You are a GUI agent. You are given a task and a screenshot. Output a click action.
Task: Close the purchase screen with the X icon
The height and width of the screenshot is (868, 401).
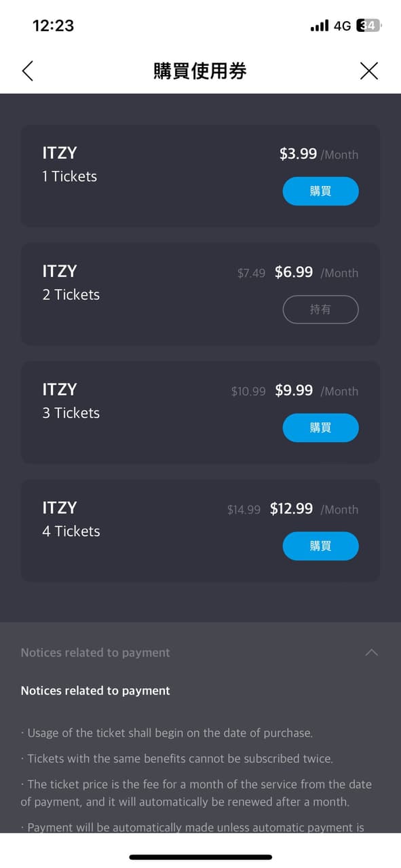click(x=369, y=71)
